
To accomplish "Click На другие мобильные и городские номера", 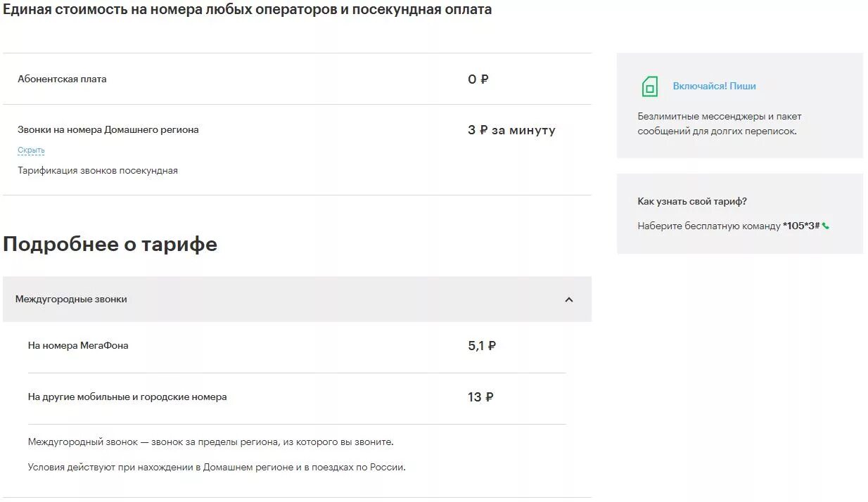I will tap(127, 397).
